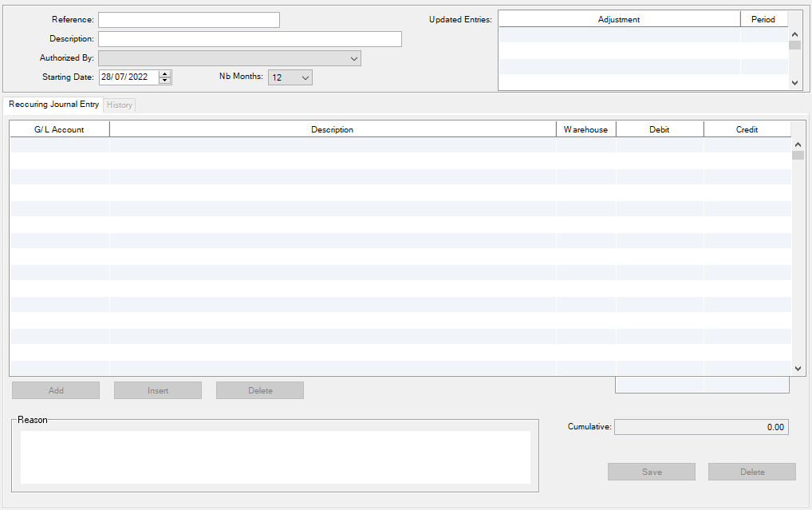The height and width of the screenshot is (510, 812).
Task: Click the Description text field
Action: (250, 39)
